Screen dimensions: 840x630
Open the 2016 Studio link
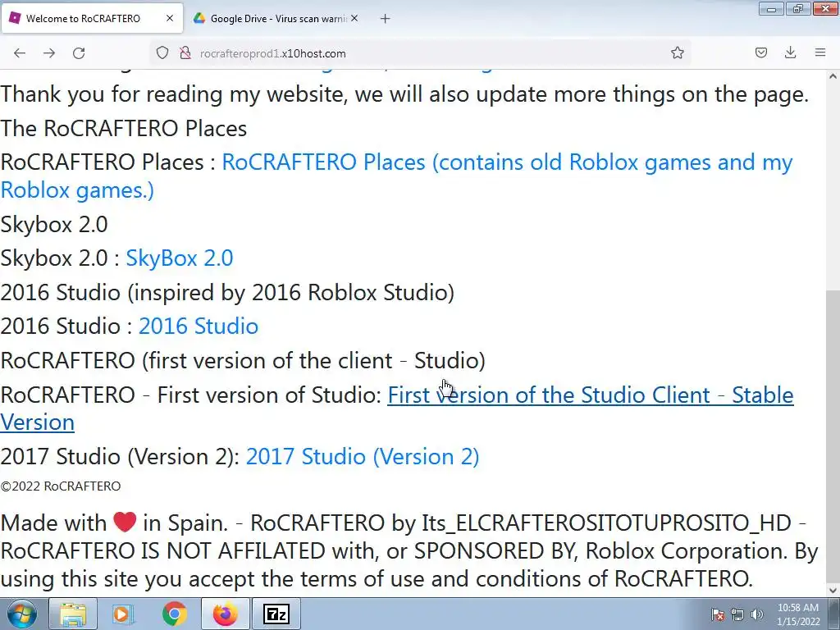(x=199, y=326)
